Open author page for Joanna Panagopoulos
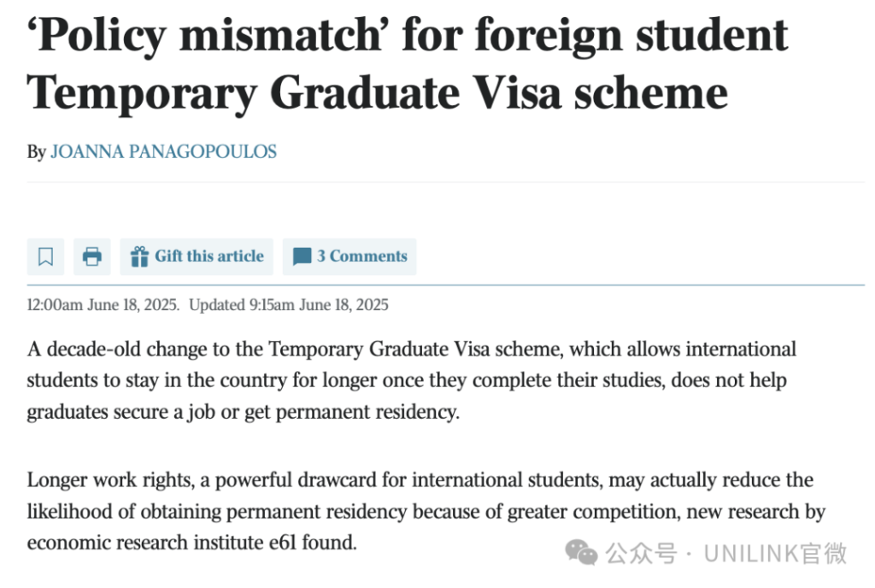Screen dimensions: 875x588 163,152
